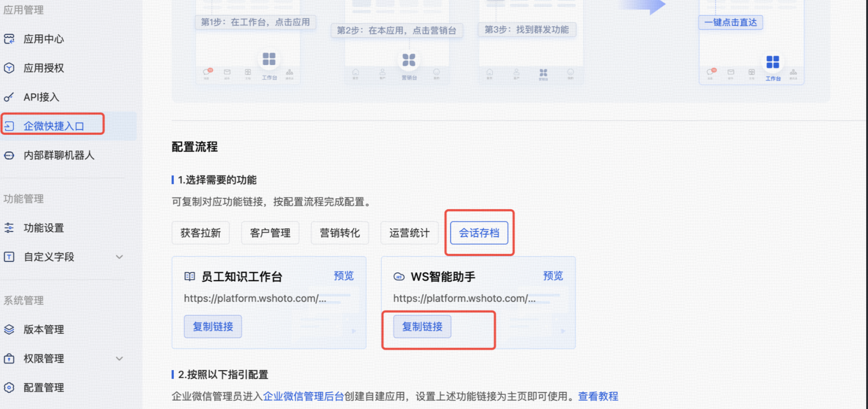Preview WS智能助手
Viewport: 868px width, 409px height.
[553, 276]
